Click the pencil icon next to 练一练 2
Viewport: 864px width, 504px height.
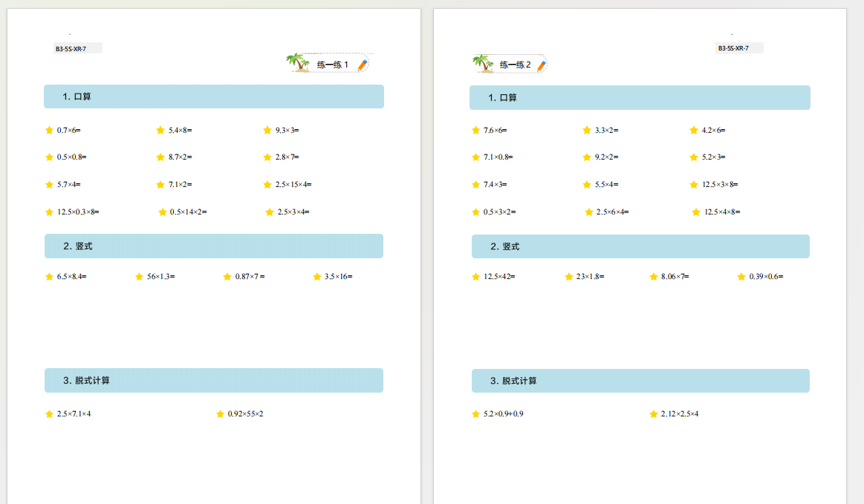pos(542,65)
